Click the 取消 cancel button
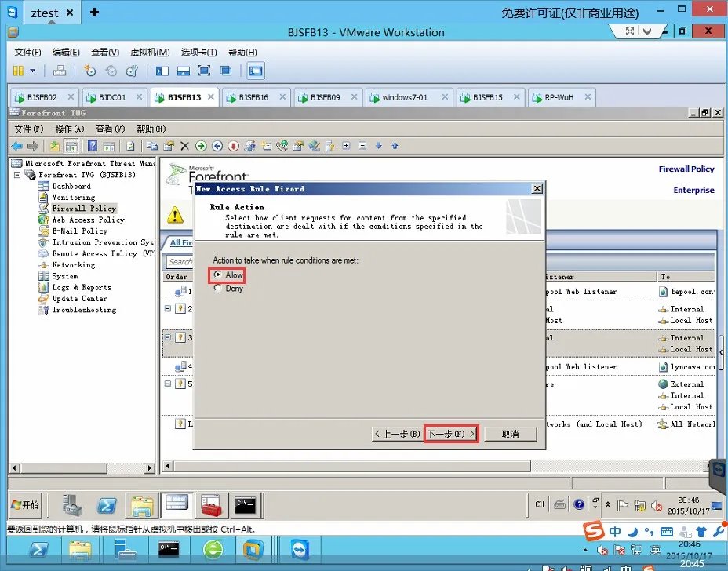This screenshot has height=571, width=728. (510, 434)
